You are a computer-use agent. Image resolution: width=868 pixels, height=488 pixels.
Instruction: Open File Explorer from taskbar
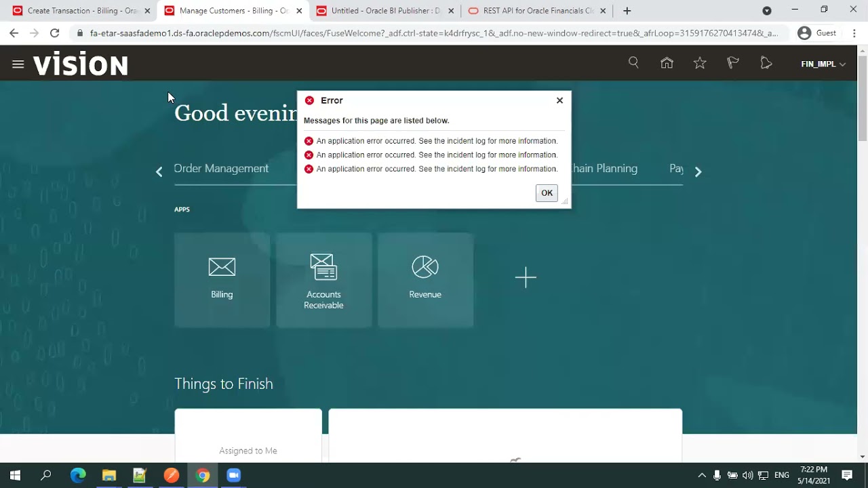click(x=108, y=475)
